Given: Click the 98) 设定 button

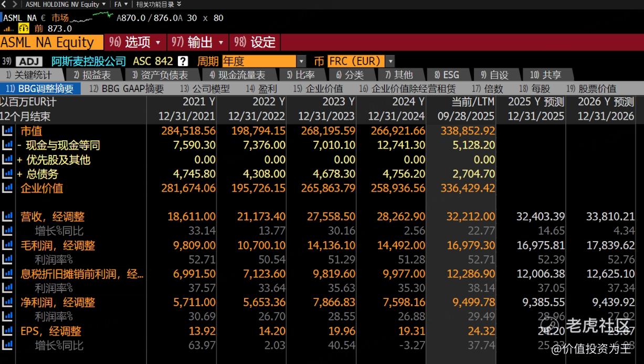Looking at the screenshot, I should click(255, 42).
